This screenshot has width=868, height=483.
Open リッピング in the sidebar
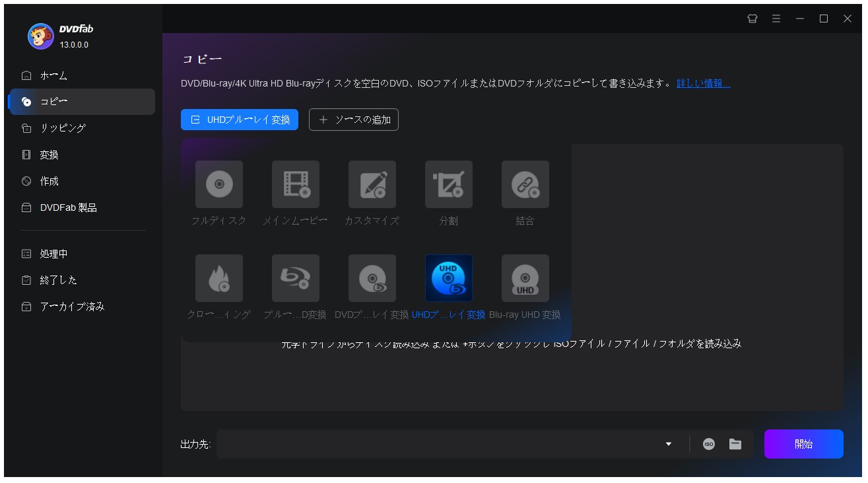click(82, 128)
